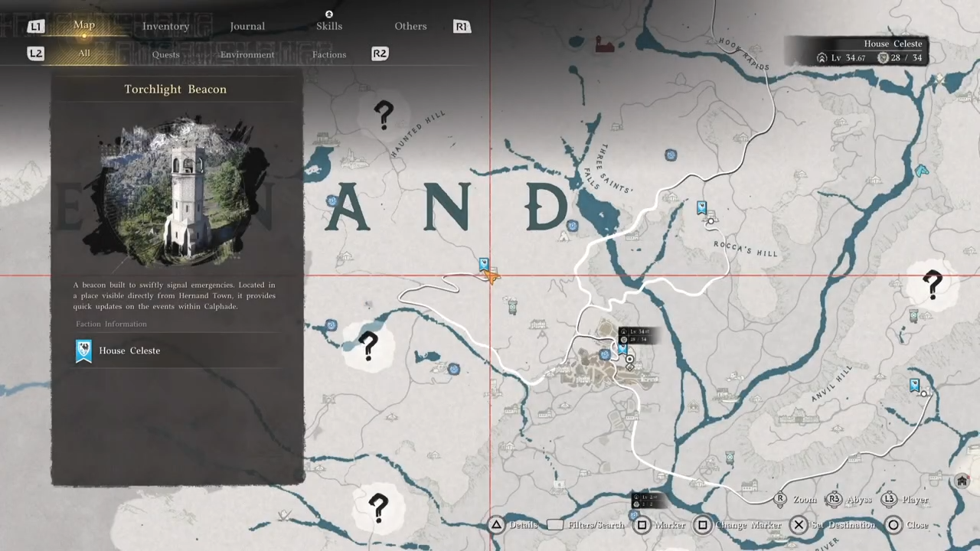Choose the Change Marker prompt
The width and height of the screenshot is (980, 551).
[x=739, y=525]
